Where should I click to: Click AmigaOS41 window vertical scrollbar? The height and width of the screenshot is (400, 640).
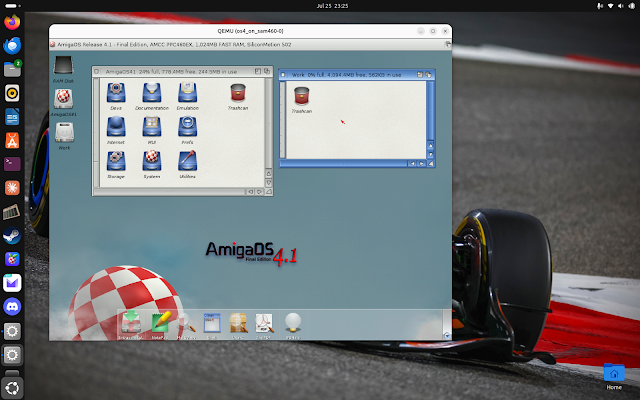pos(269,123)
